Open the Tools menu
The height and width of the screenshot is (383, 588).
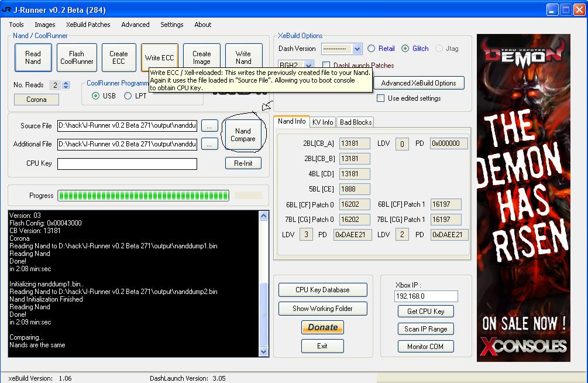16,25
